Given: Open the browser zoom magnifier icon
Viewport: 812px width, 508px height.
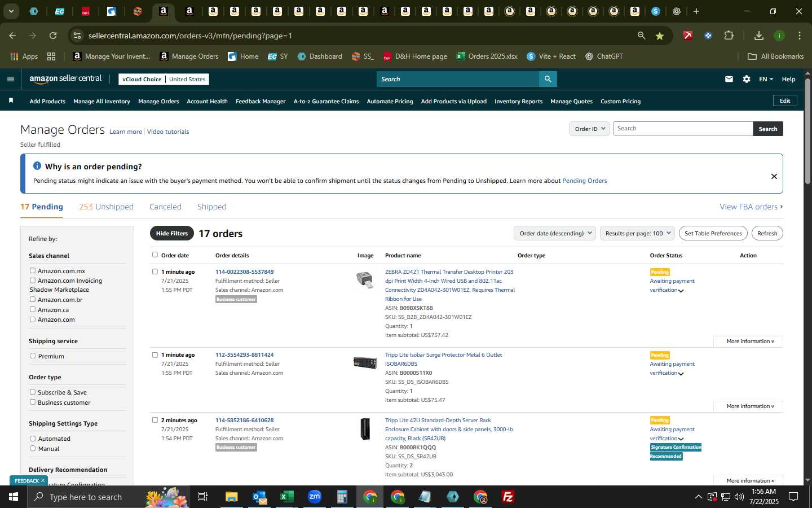Looking at the screenshot, I should [641, 36].
